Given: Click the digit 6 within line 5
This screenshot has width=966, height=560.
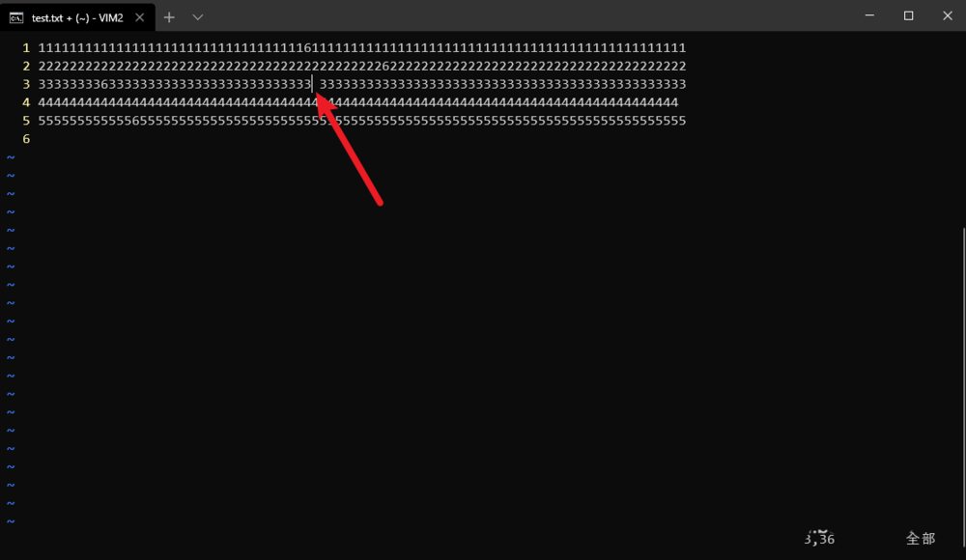Looking at the screenshot, I should (x=135, y=120).
